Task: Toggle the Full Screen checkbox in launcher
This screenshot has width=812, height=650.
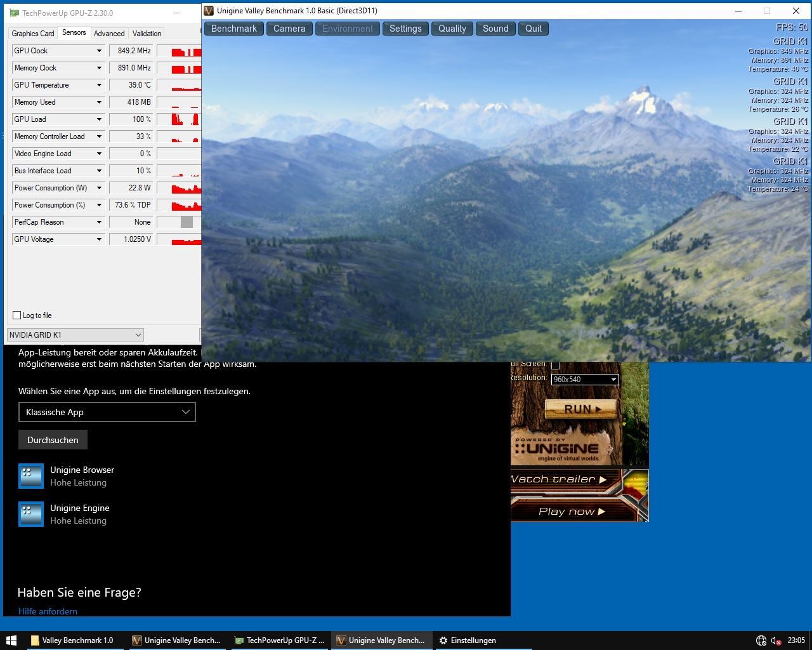Action: click(x=555, y=365)
